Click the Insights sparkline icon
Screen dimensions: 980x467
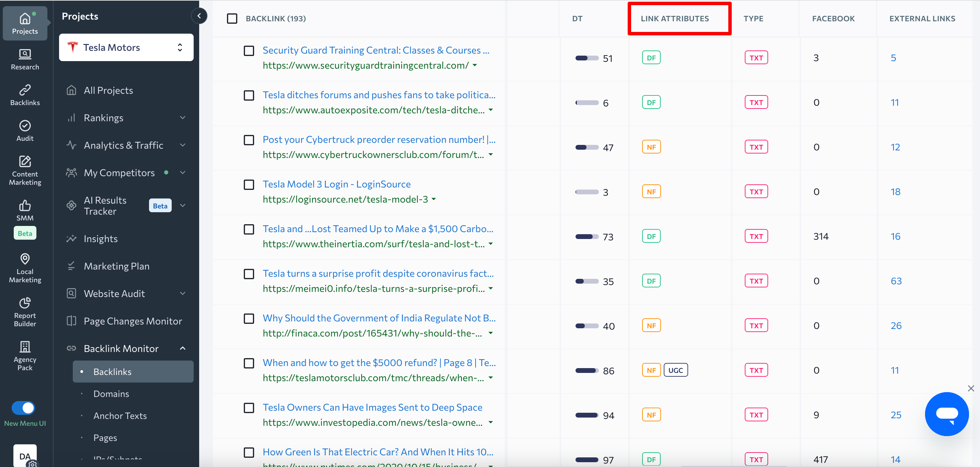click(71, 238)
